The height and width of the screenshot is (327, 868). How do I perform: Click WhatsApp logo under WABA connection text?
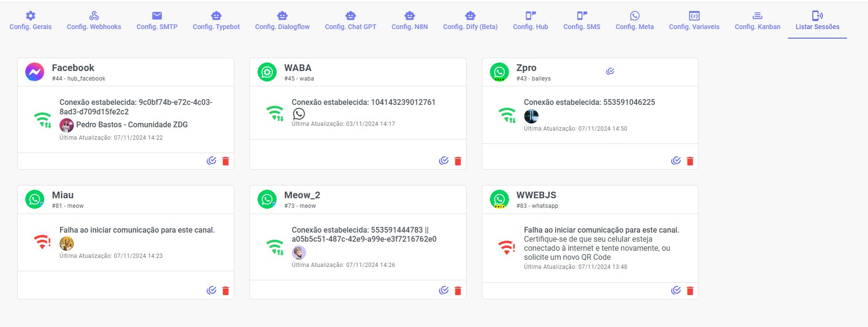click(x=299, y=113)
